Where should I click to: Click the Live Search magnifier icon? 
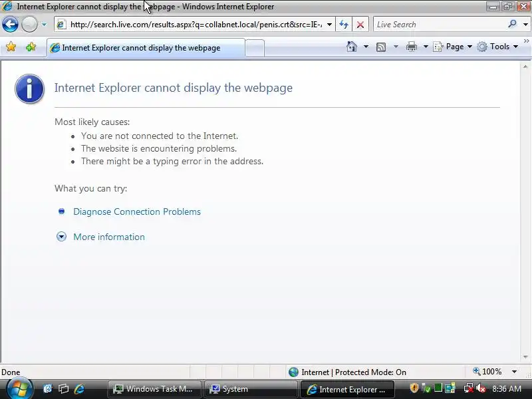click(512, 24)
